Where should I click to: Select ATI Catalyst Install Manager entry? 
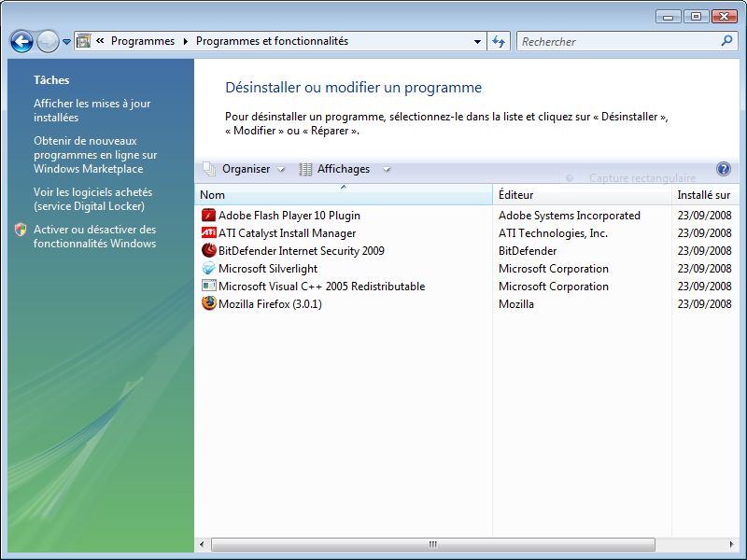click(x=287, y=233)
